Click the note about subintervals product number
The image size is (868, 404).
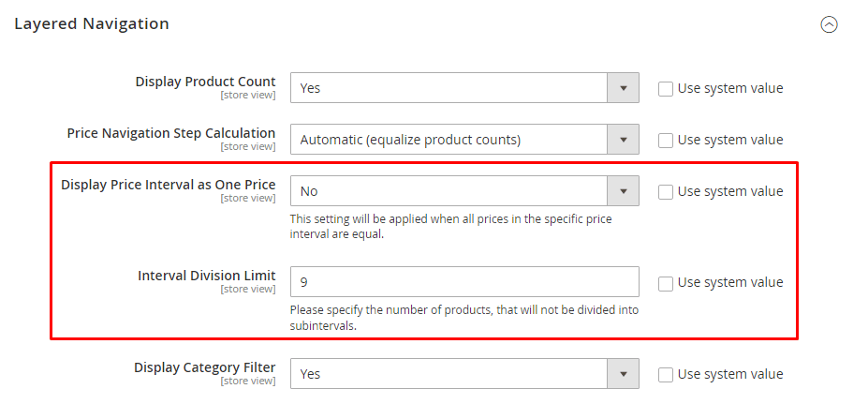pos(463,318)
